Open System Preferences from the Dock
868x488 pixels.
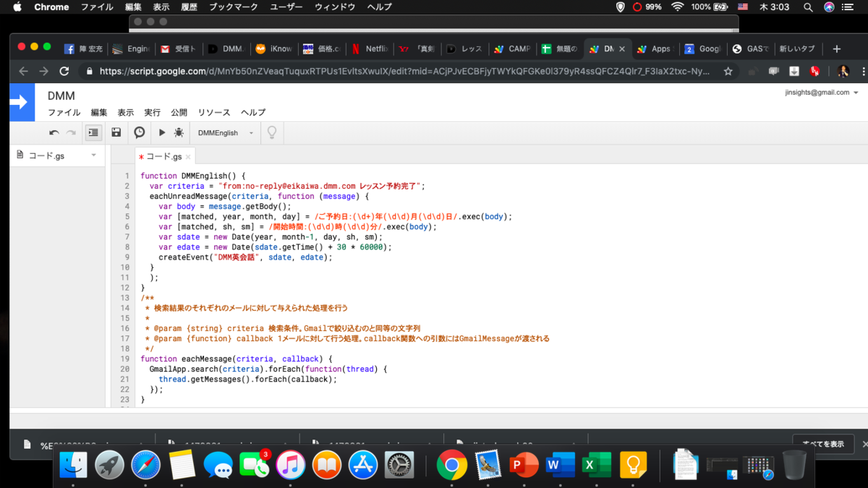click(399, 466)
